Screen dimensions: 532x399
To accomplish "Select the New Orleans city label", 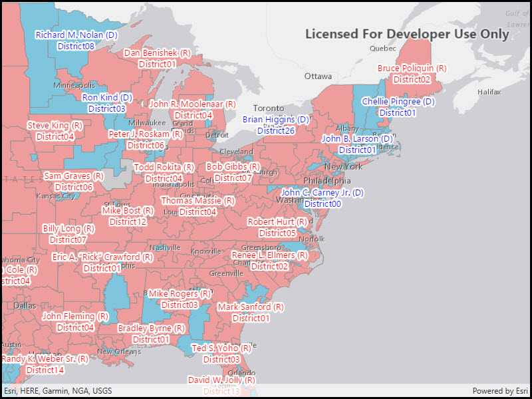I will coord(119,352).
